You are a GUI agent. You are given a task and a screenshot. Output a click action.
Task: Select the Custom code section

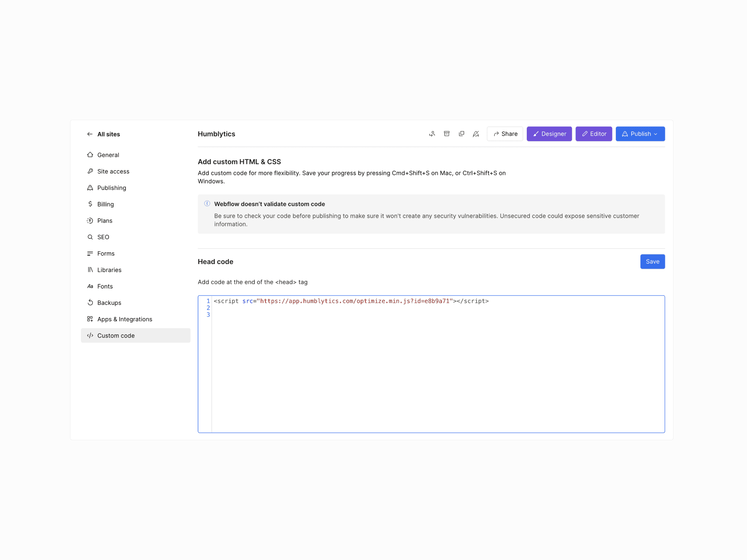click(135, 336)
